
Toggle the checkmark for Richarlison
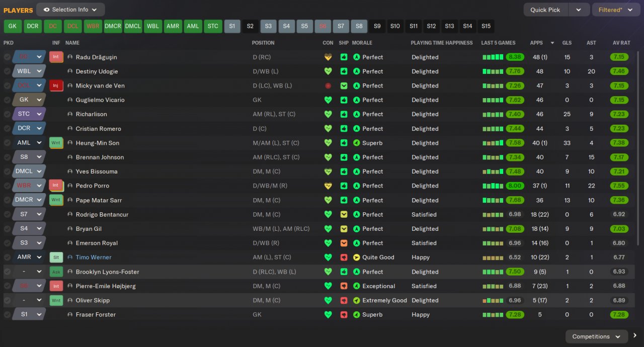coord(7,114)
